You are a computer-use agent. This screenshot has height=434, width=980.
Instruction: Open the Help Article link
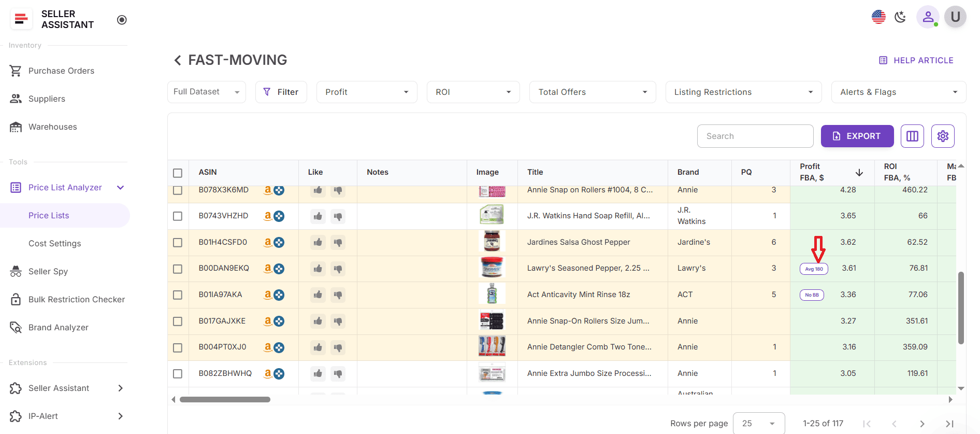tap(916, 61)
